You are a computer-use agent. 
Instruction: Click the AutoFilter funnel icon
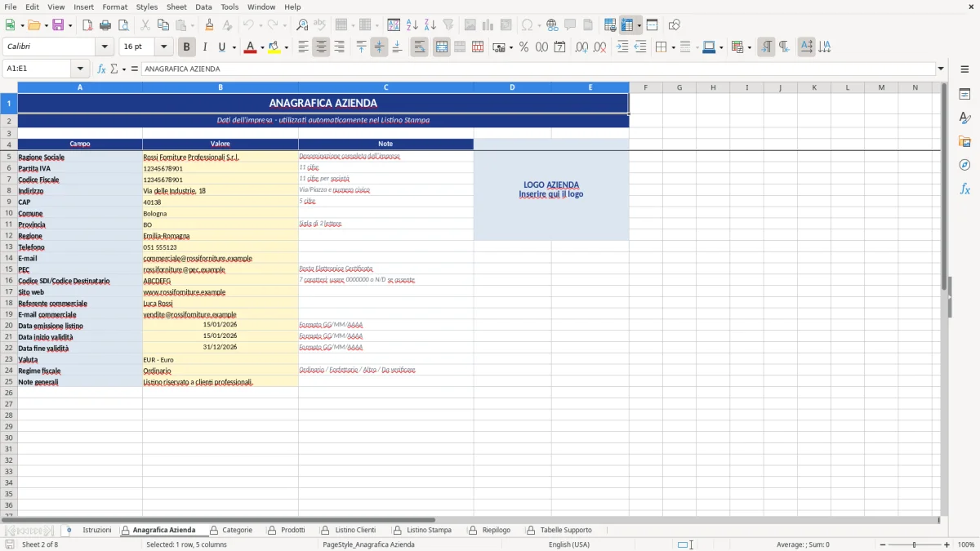click(x=448, y=25)
